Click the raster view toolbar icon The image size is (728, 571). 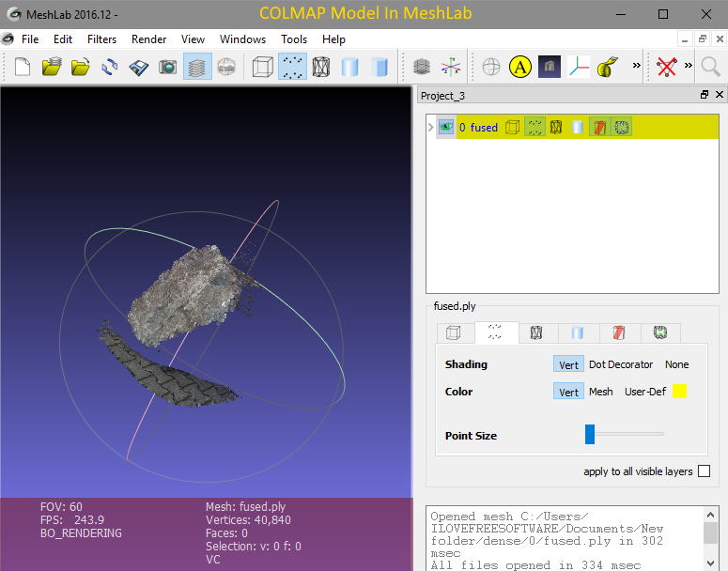click(x=226, y=67)
